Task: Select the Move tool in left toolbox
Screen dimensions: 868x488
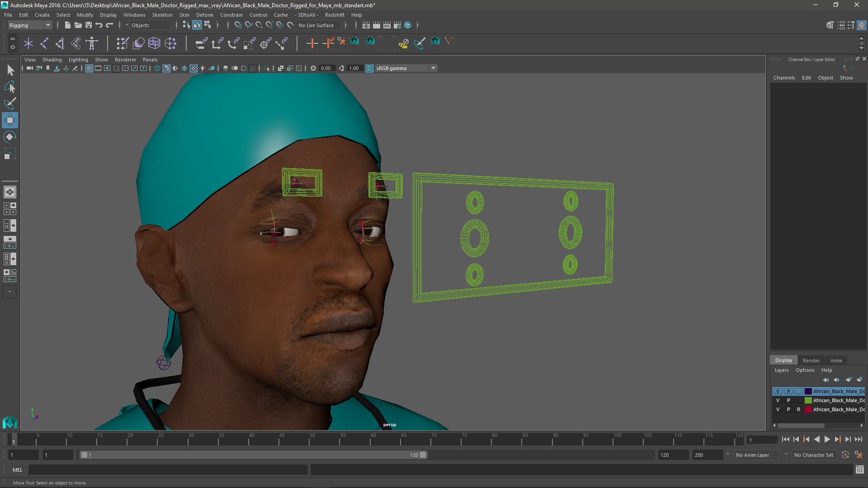Action: point(10,120)
